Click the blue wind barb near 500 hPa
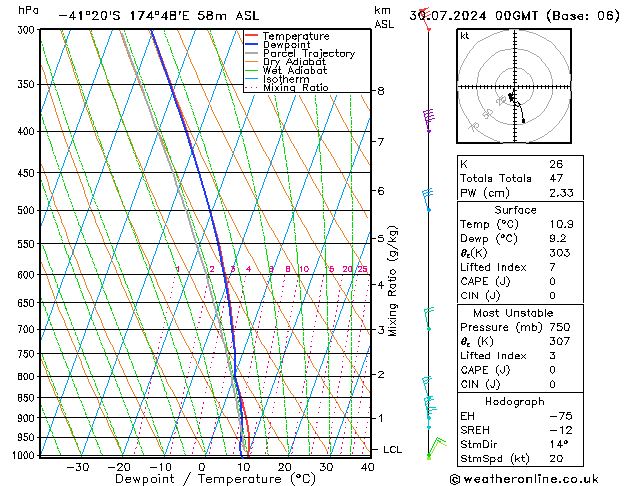 (428, 200)
